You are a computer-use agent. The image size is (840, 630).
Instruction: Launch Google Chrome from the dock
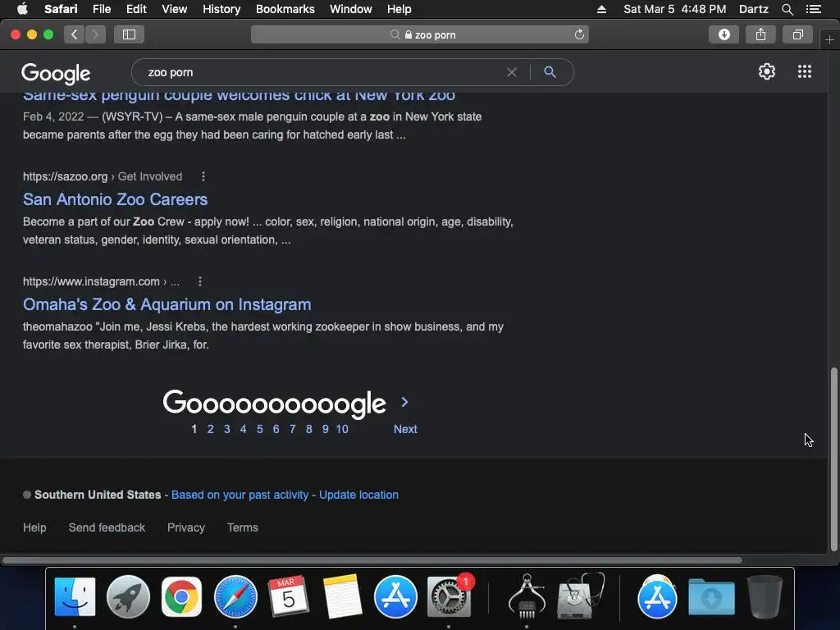[181, 597]
